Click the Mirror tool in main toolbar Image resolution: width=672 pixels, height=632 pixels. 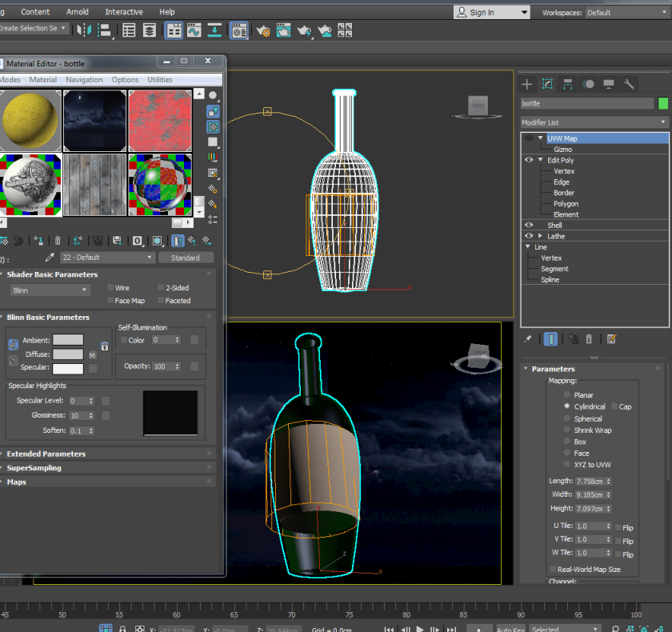(x=84, y=31)
